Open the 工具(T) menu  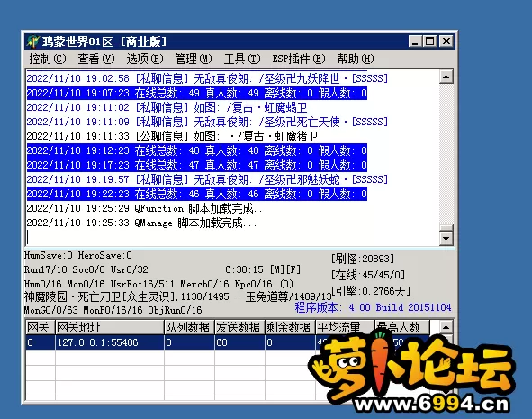coord(242,59)
